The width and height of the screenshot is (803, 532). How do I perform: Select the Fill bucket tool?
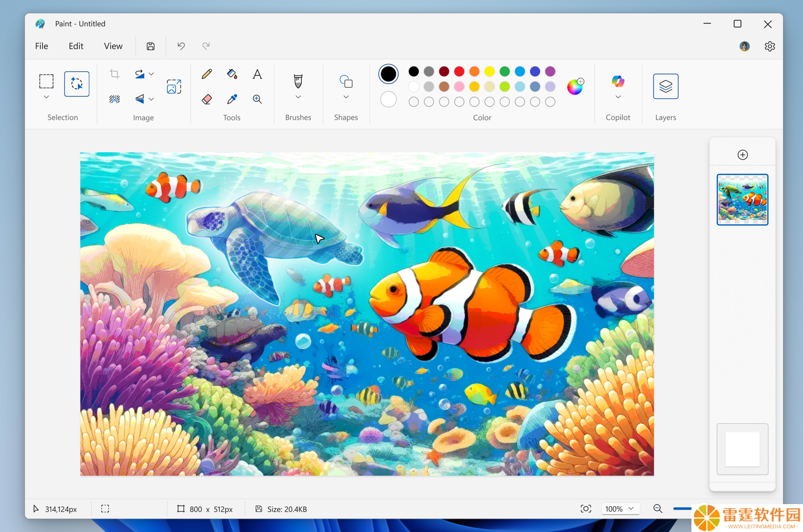[232, 74]
